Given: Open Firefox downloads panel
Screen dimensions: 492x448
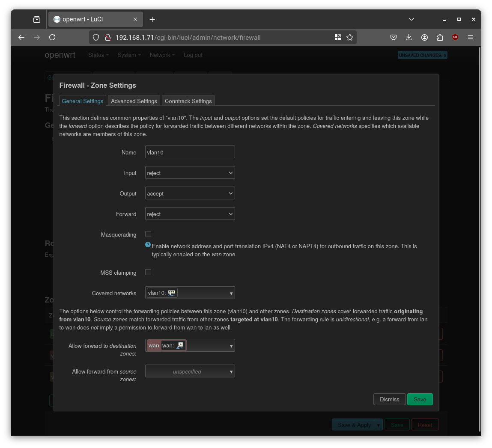Looking at the screenshot, I should click(409, 37).
